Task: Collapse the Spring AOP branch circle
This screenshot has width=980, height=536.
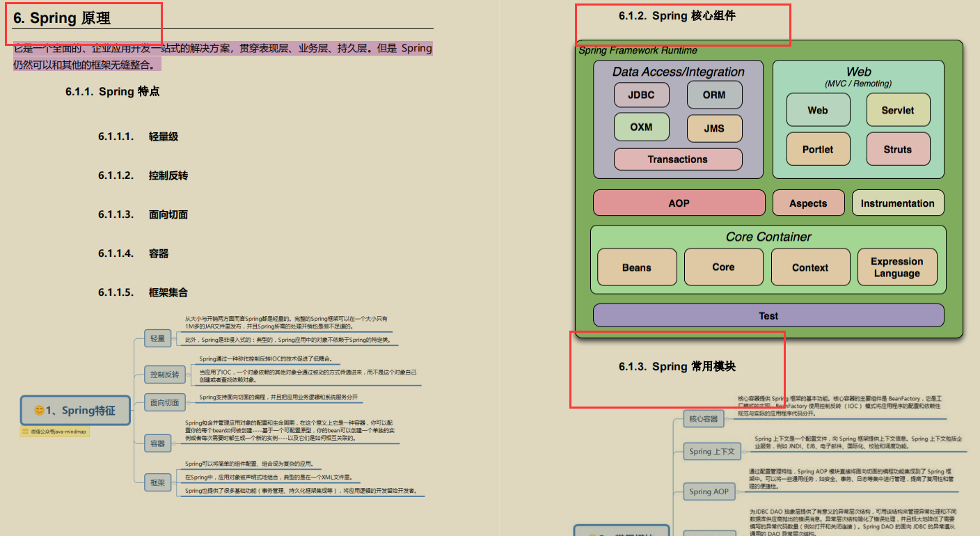Action: point(737,491)
